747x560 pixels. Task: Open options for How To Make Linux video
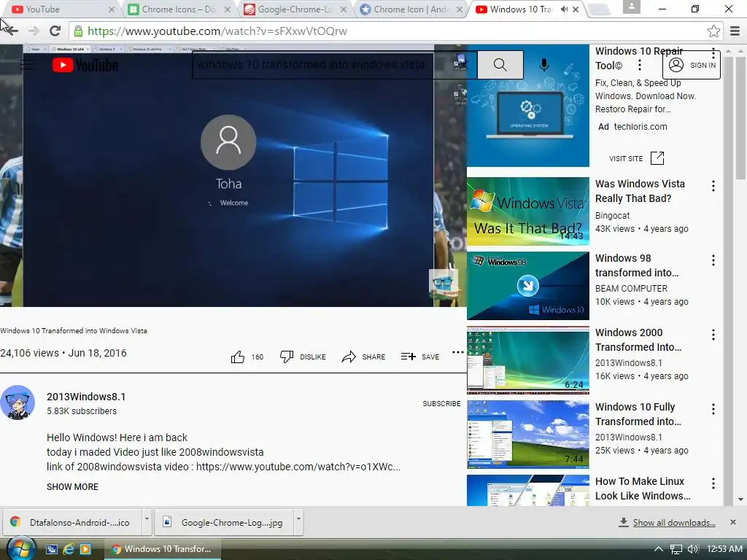(713, 484)
